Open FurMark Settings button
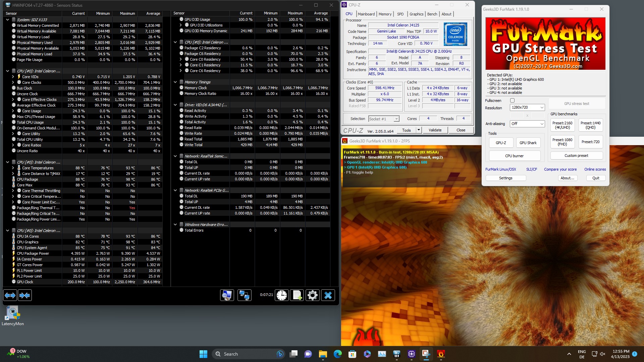 (505, 178)
